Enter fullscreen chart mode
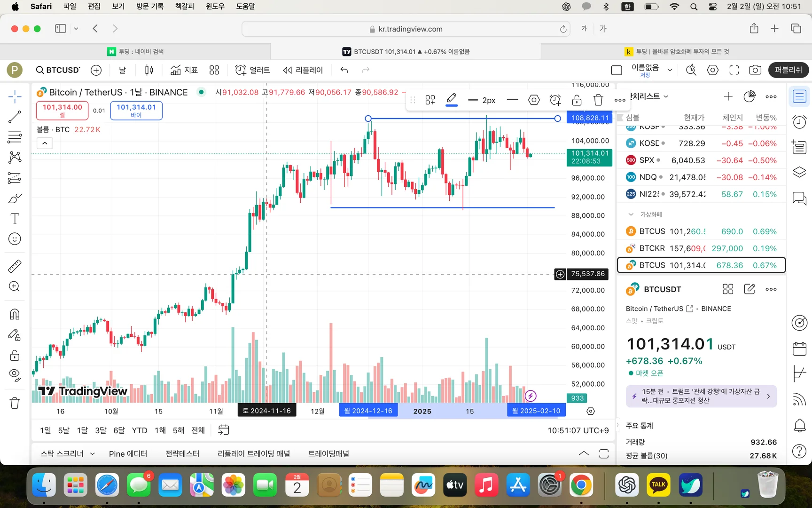This screenshot has height=508, width=812. [734, 70]
